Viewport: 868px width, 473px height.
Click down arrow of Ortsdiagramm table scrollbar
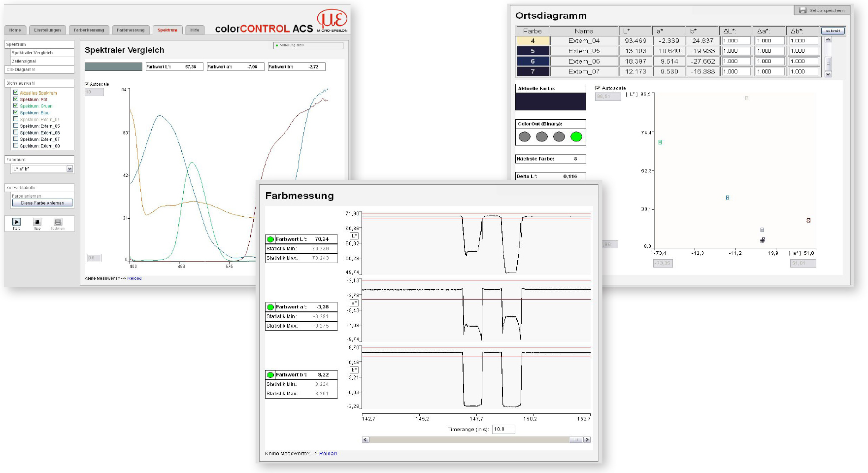coord(828,74)
